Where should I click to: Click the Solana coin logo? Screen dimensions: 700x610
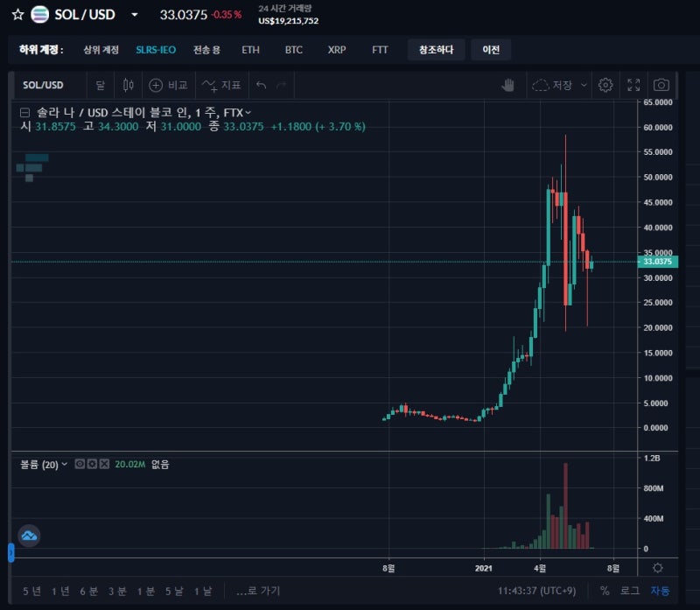(39, 15)
